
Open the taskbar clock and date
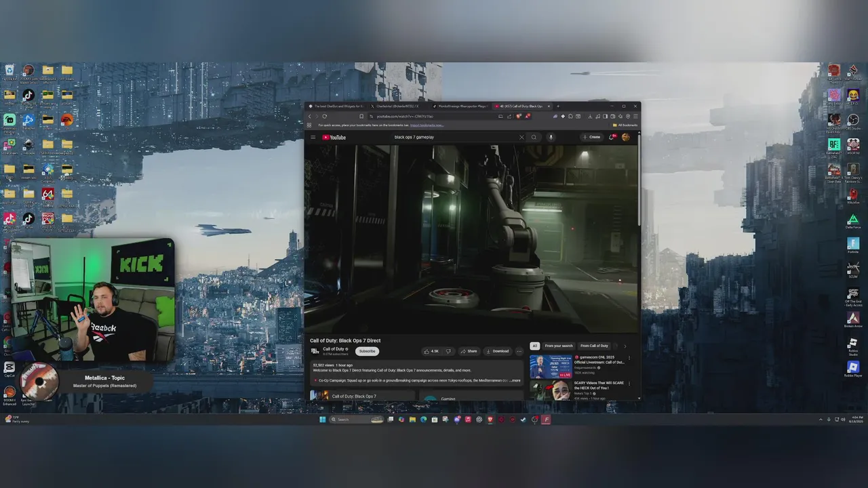[x=856, y=420]
